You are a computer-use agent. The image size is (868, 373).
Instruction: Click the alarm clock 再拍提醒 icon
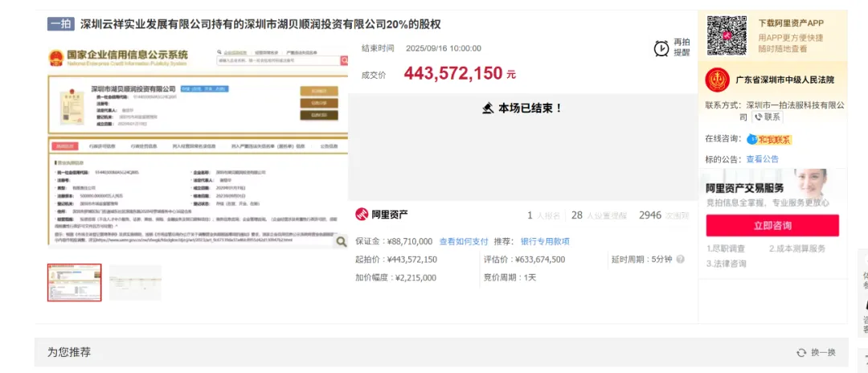pos(661,48)
